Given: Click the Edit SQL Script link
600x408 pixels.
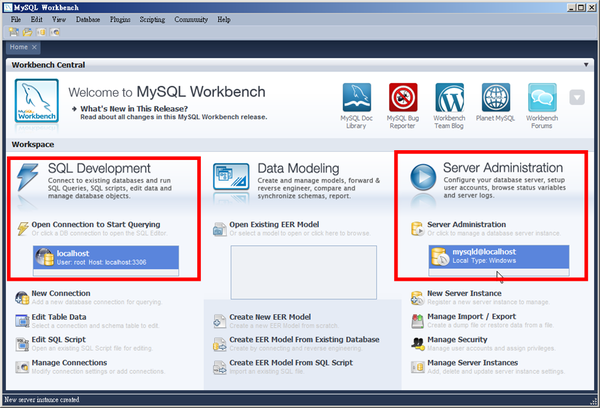Looking at the screenshot, I should (59, 339).
